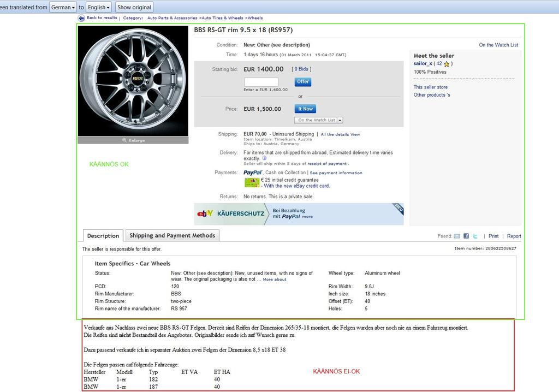This screenshot has height=392, width=559.
Task: Open the sailor_x seller profile link
Action: [423, 64]
